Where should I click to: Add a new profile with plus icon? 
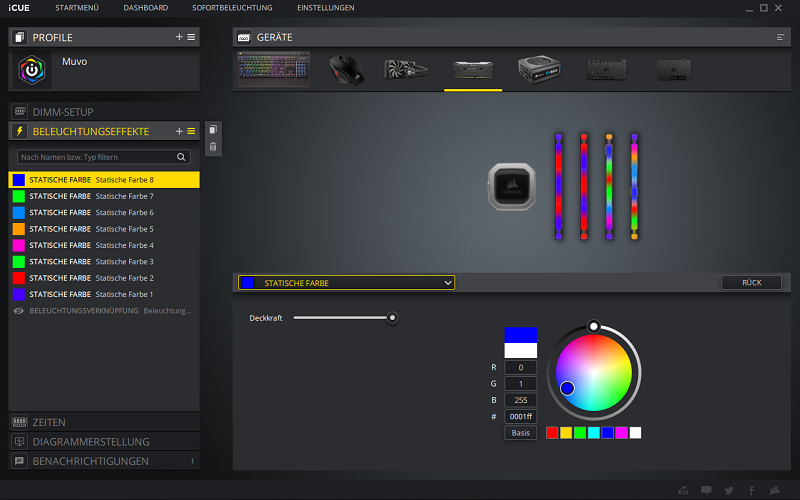tap(179, 37)
